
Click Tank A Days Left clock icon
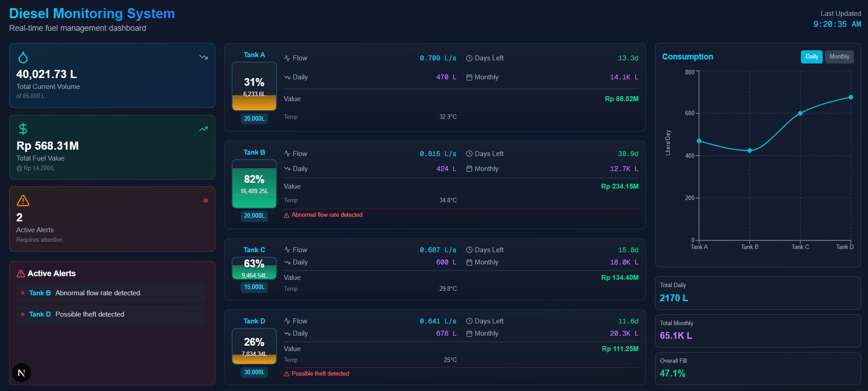(469, 59)
